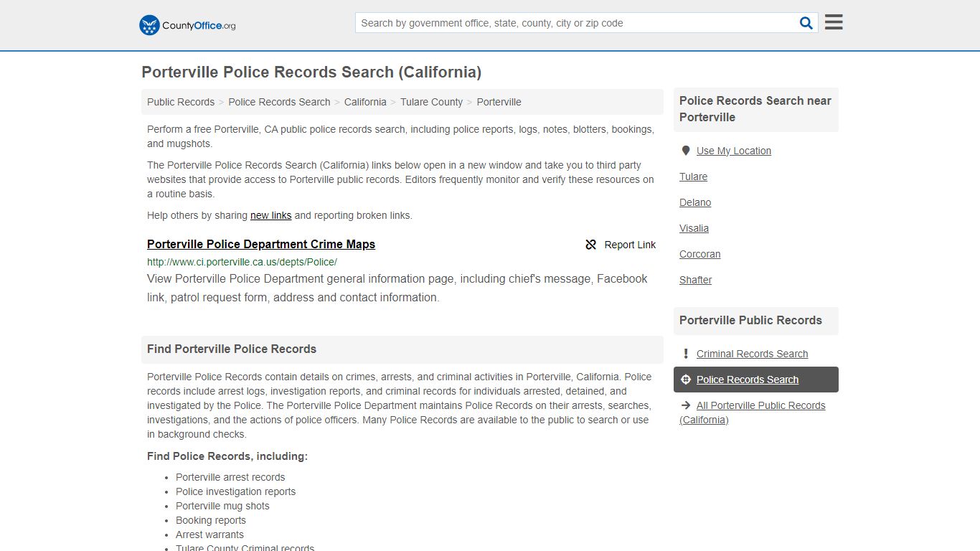Image resolution: width=980 pixels, height=551 pixels.
Task: Follow the 'new links' hyperlink
Action: coord(270,215)
